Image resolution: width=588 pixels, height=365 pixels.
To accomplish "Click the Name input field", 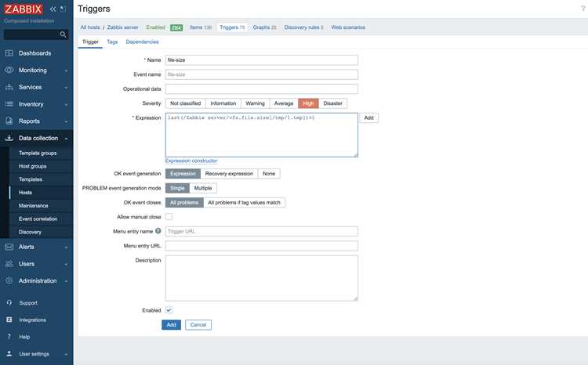I will click(261, 60).
